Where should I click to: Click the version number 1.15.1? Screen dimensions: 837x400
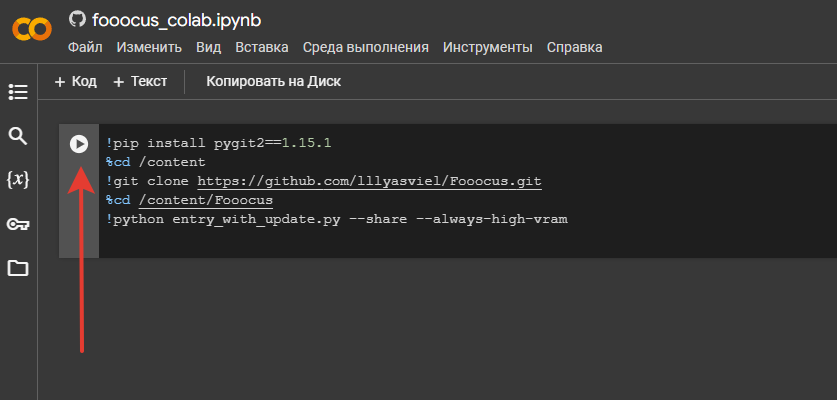pos(307,144)
